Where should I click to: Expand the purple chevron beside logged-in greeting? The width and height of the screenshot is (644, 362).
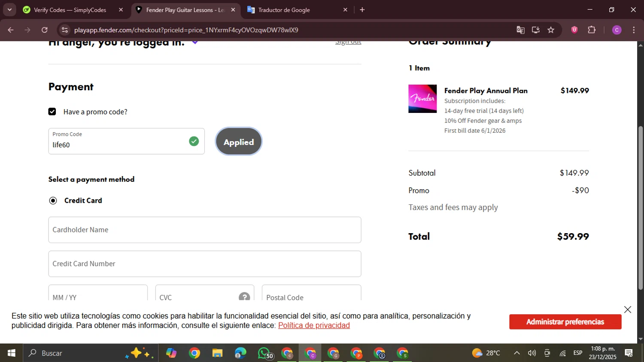[195, 43]
